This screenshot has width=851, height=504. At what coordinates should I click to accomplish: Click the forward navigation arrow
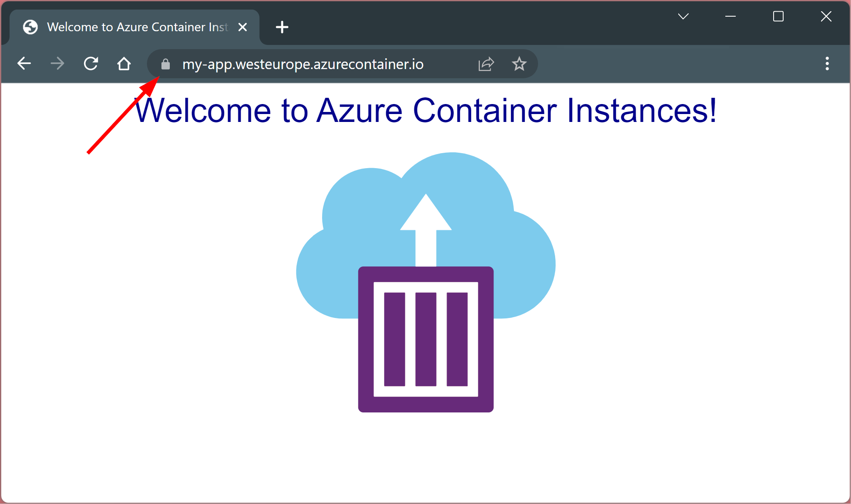tap(57, 64)
